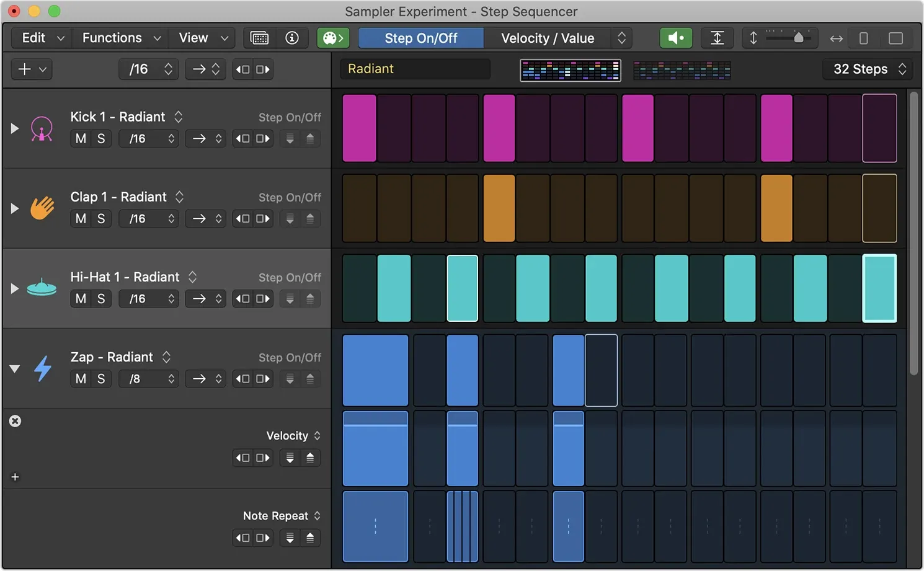This screenshot has height=571, width=924.
Task: Click the Zap lightning bolt icon
Action: coord(42,369)
